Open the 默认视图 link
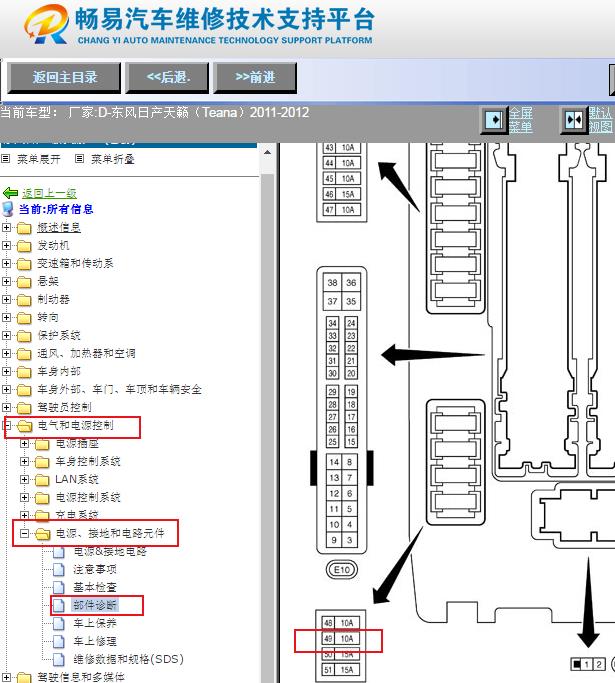This screenshot has height=683, width=615. [601, 120]
